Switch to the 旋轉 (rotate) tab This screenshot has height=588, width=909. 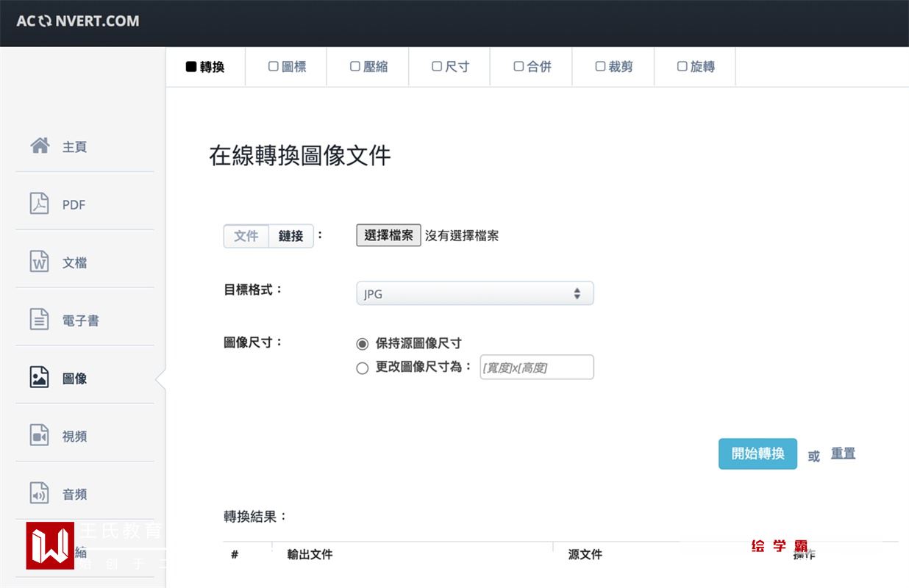click(x=696, y=67)
